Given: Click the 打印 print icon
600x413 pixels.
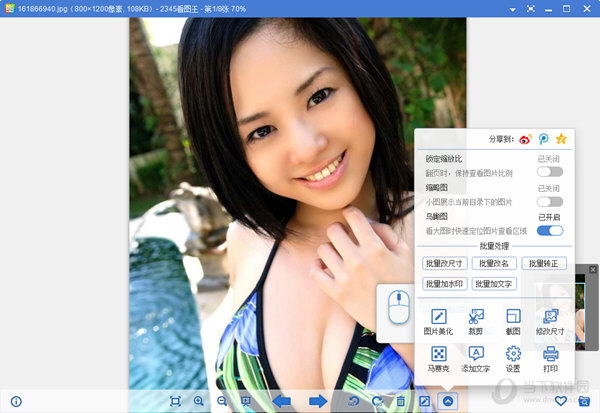Looking at the screenshot, I should [550, 359].
